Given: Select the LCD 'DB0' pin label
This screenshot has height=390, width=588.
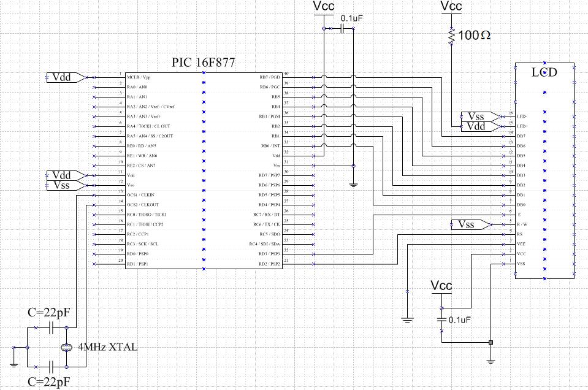Looking at the screenshot, I should (x=521, y=205).
